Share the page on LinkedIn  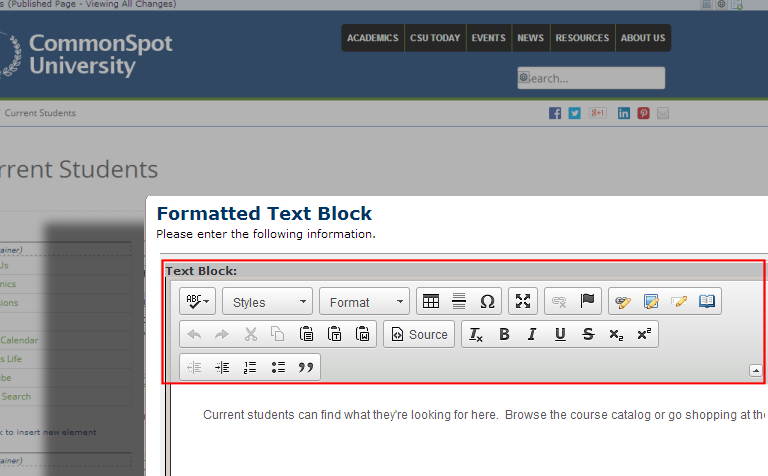click(624, 113)
